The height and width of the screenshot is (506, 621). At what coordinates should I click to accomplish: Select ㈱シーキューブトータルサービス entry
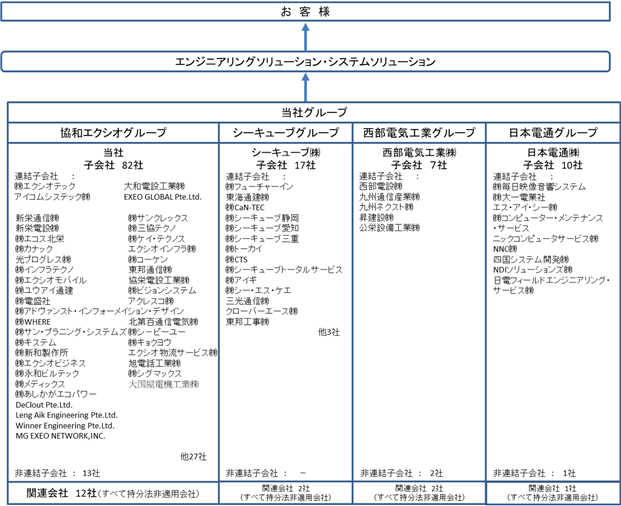coord(284,270)
